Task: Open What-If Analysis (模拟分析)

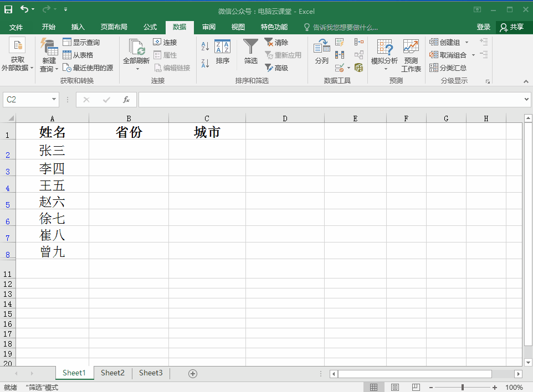Action: [x=385, y=54]
